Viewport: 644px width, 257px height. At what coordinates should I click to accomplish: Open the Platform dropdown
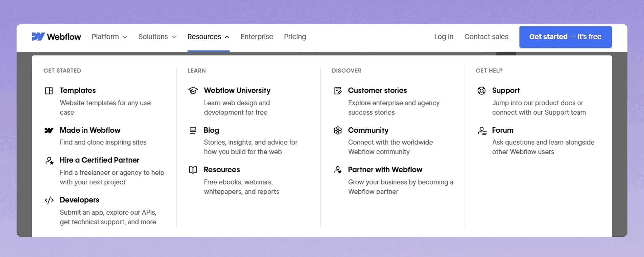click(109, 37)
